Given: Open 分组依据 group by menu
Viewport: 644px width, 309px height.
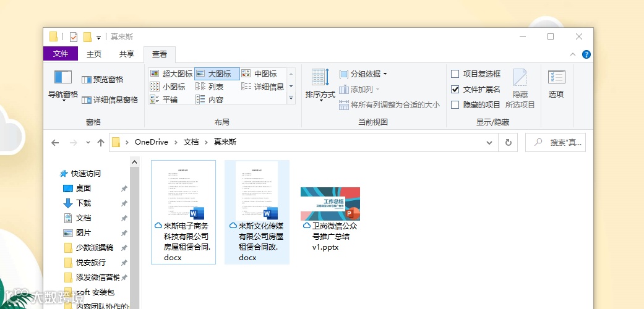Looking at the screenshot, I should click(x=363, y=74).
